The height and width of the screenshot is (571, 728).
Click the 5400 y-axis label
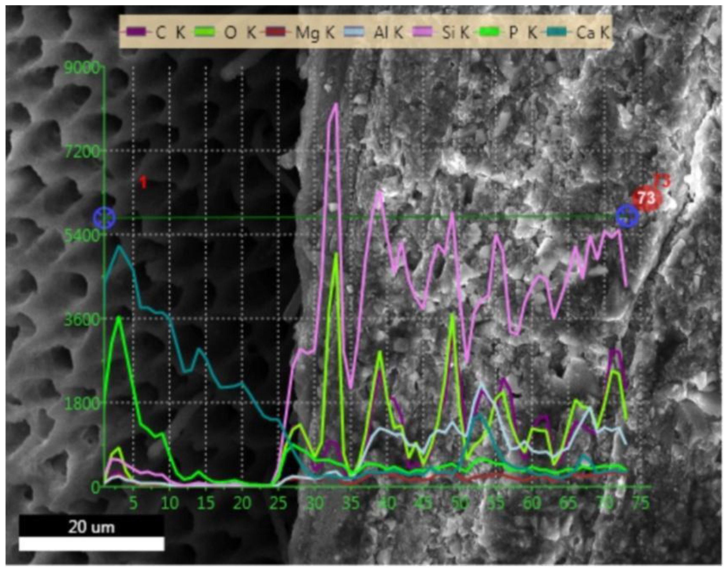82,236
